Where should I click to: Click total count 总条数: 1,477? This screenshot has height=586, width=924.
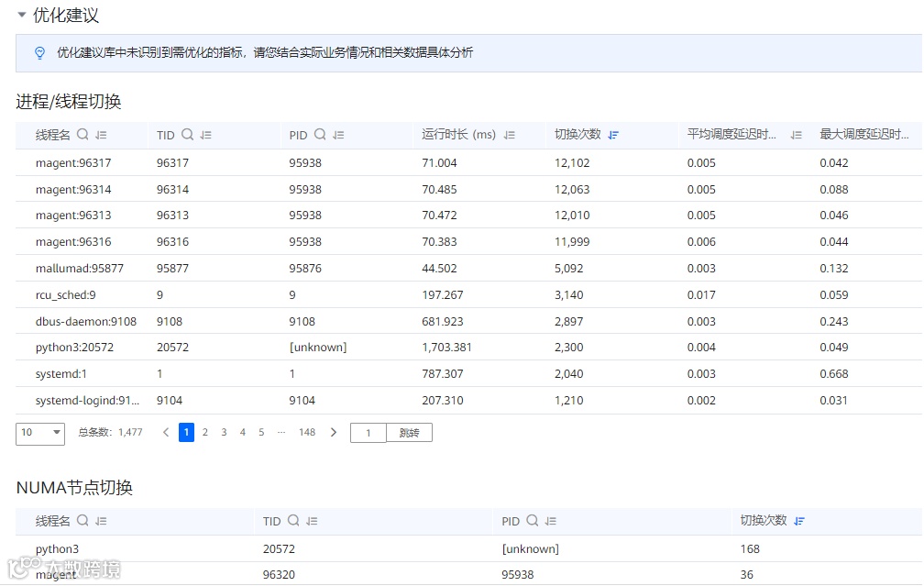click(110, 433)
